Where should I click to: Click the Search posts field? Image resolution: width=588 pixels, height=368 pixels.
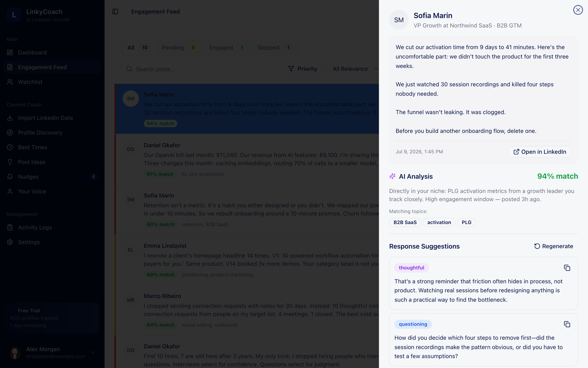[x=200, y=69]
